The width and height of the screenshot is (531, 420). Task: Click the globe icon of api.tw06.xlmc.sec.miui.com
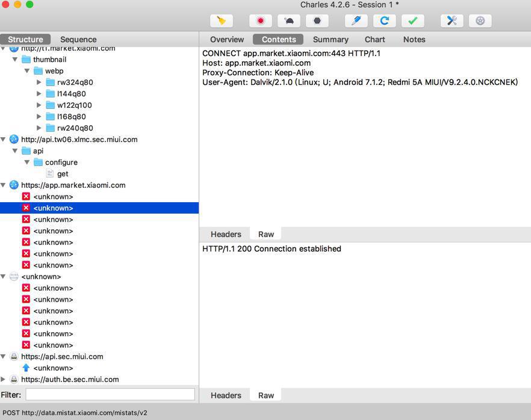coord(14,140)
